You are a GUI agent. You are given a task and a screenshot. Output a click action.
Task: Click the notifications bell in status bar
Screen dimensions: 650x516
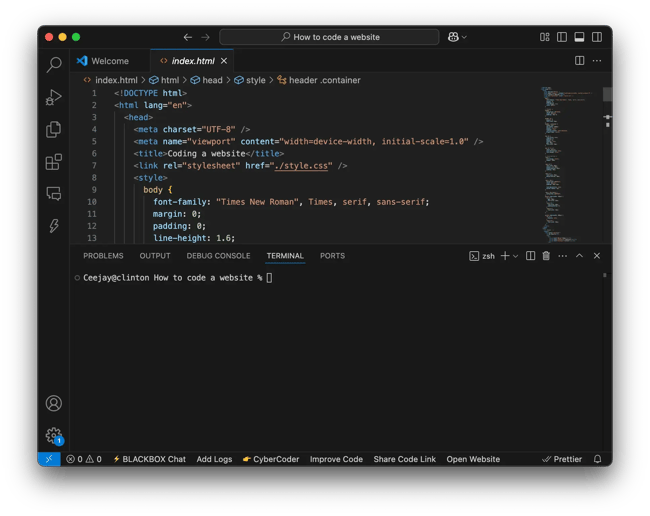598,459
